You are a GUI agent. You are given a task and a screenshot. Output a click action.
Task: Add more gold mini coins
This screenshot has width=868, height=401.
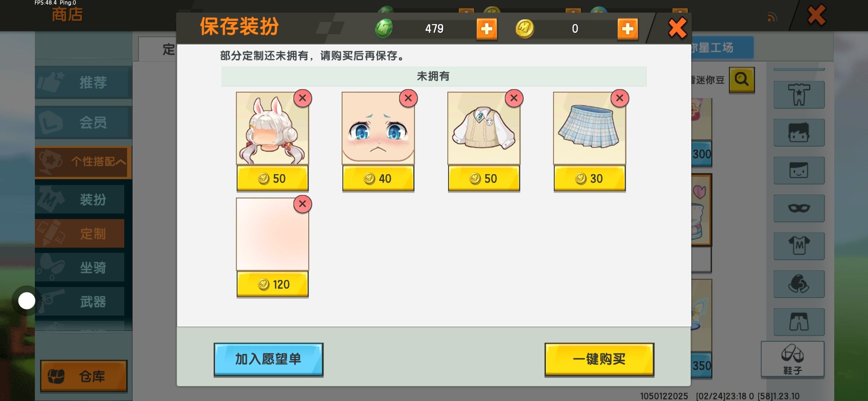point(628,29)
